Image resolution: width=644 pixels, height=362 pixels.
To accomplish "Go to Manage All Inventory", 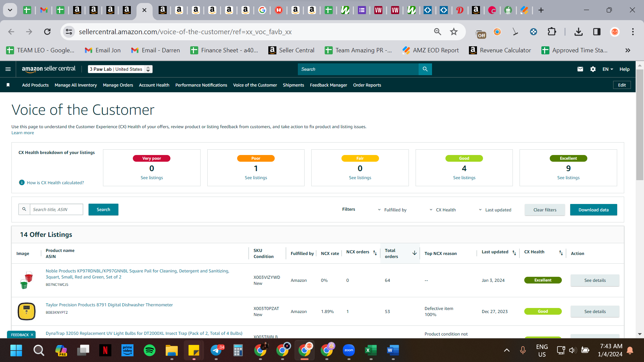I will (76, 85).
